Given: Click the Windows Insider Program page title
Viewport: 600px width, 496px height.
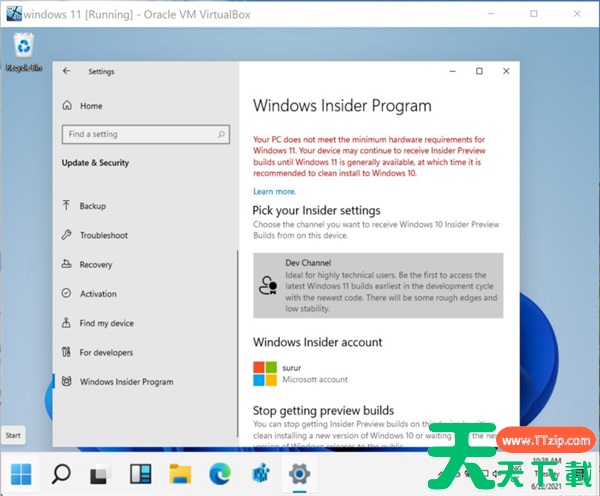Looking at the screenshot, I should pos(342,106).
